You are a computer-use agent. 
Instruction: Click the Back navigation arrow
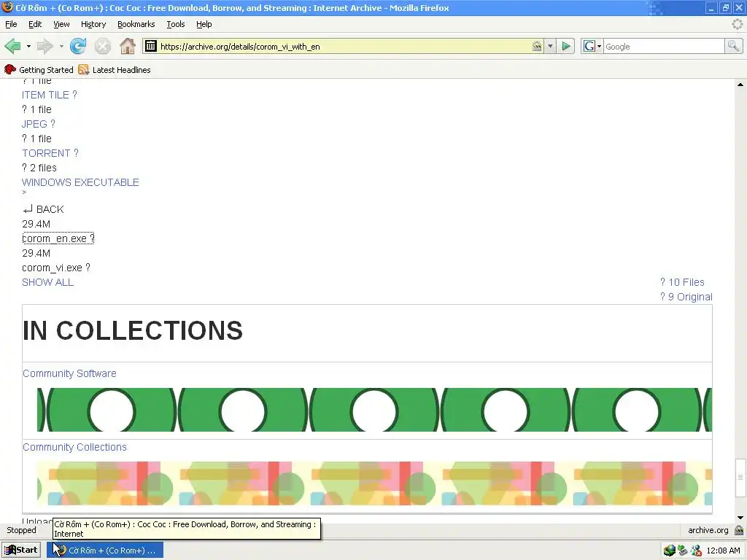(13, 46)
